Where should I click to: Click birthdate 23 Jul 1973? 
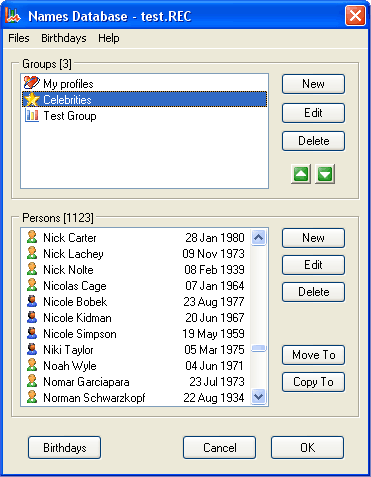point(217,382)
